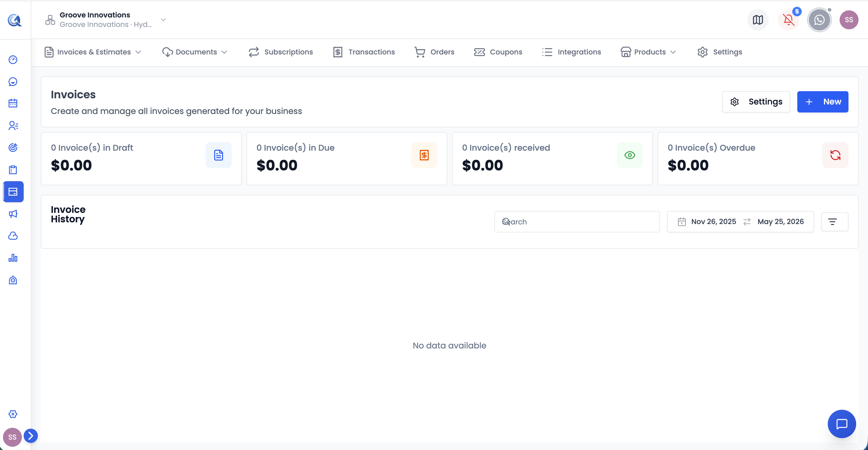Go to the Coupons tab
This screenshot has width=868, height=450.
[x=498, y=52]
